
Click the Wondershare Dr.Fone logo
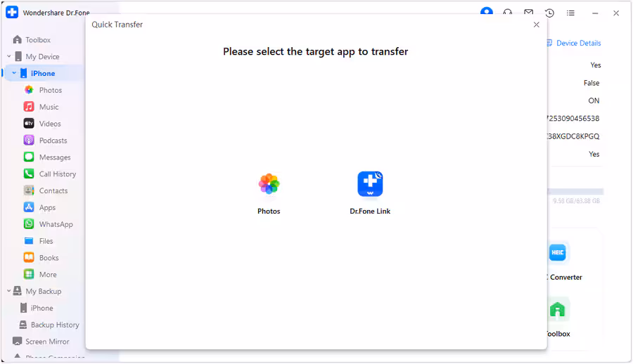click(x=12, y=13)
